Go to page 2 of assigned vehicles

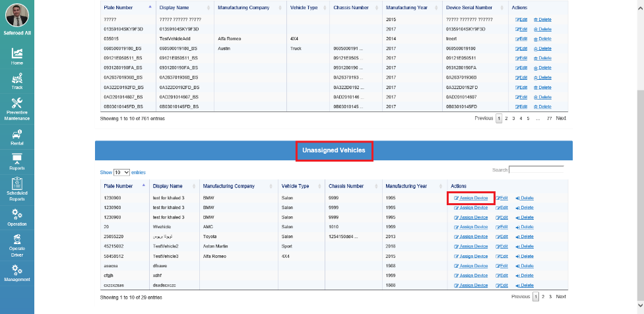coord(506,118)
